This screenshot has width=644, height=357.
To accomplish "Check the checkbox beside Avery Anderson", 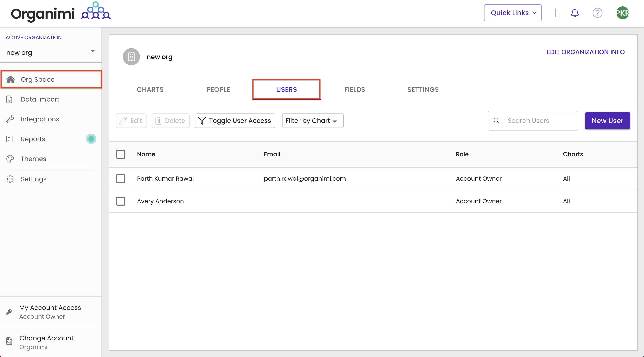I will pos(121,201).
